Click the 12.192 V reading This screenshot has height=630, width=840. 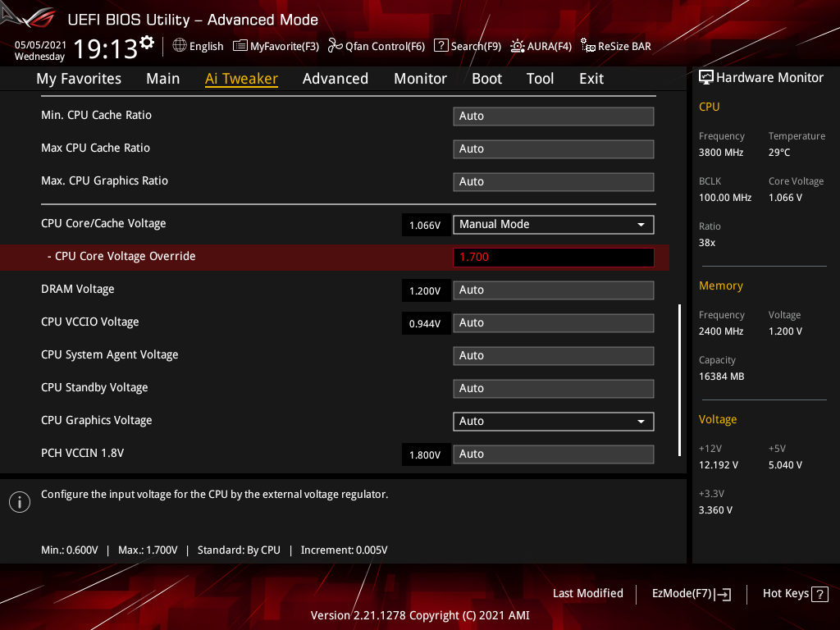click(x=719, y=464)
